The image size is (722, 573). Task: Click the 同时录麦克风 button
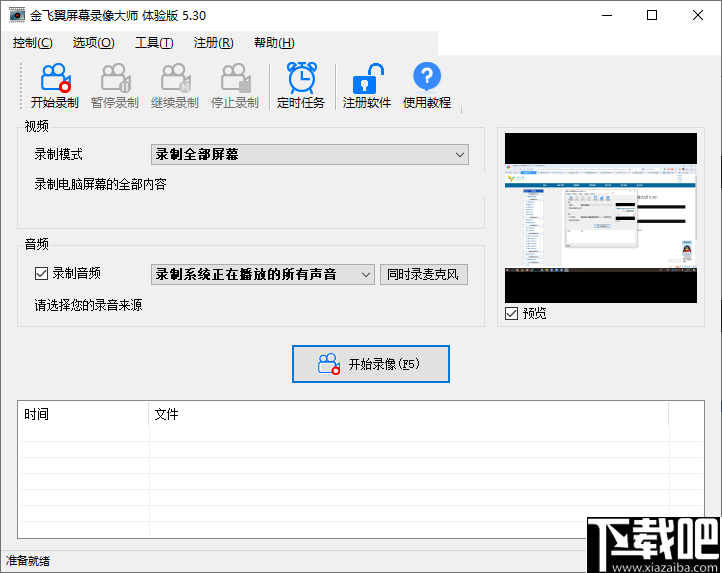[x=424, y=275]
